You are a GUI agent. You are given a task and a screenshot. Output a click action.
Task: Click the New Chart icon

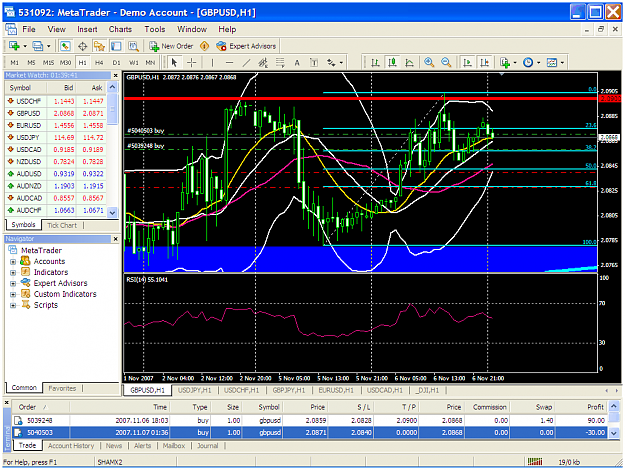pos(14,46)
